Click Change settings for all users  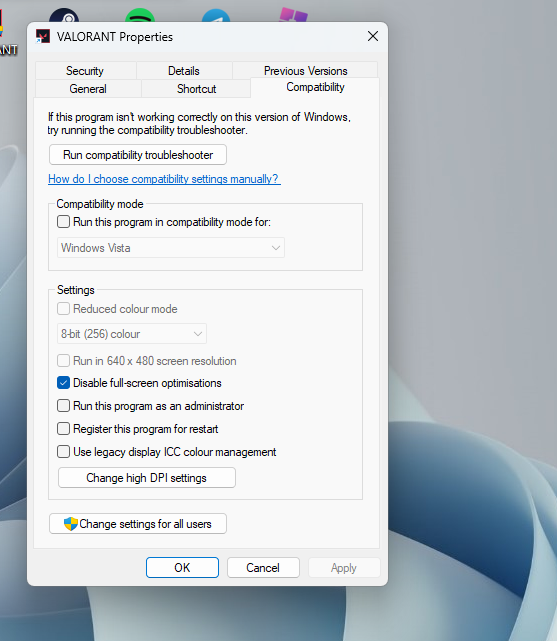138,524
